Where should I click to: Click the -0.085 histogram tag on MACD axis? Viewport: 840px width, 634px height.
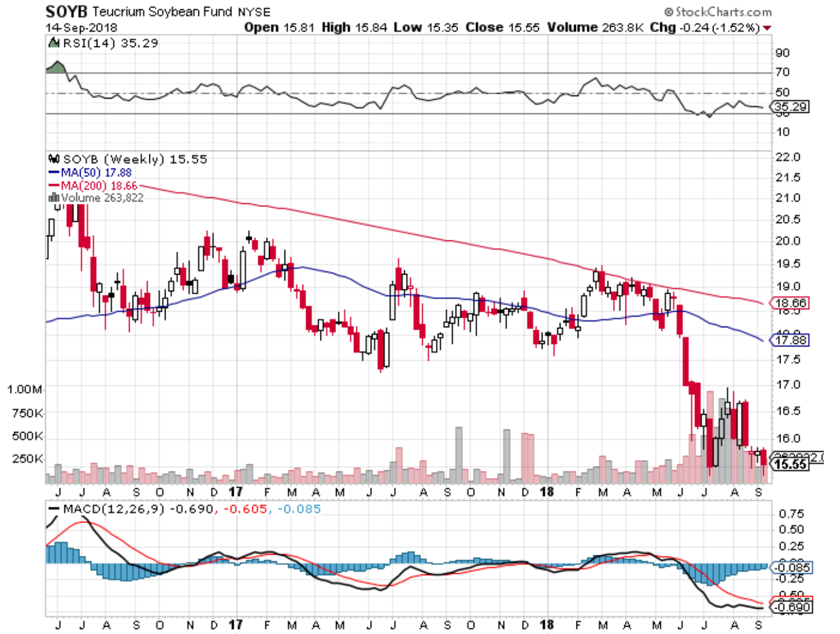coord(790,568)
